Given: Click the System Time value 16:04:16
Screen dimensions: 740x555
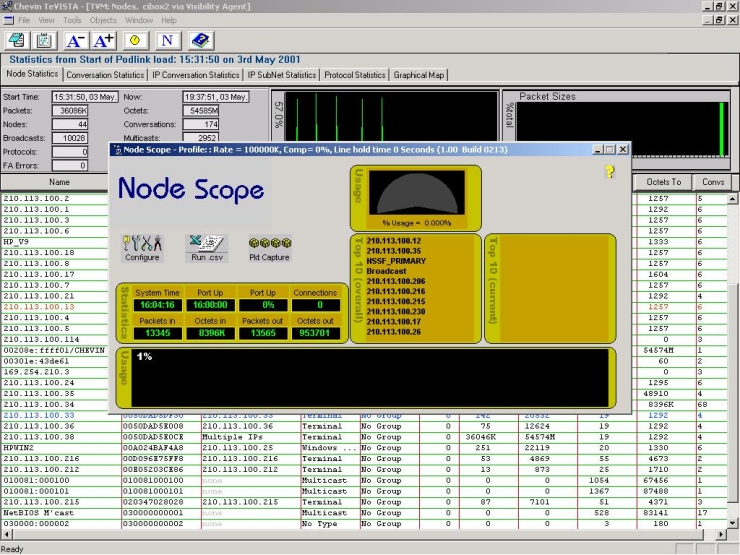Looking at the screenshot, I should (x=157, y=305).
